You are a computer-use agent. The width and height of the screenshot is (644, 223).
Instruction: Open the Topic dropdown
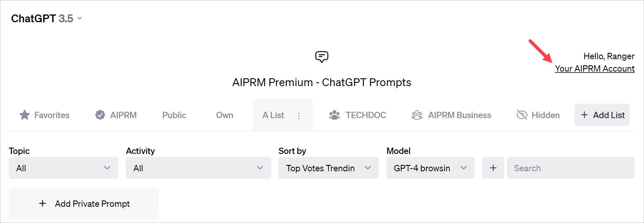(x=63, y=168)
